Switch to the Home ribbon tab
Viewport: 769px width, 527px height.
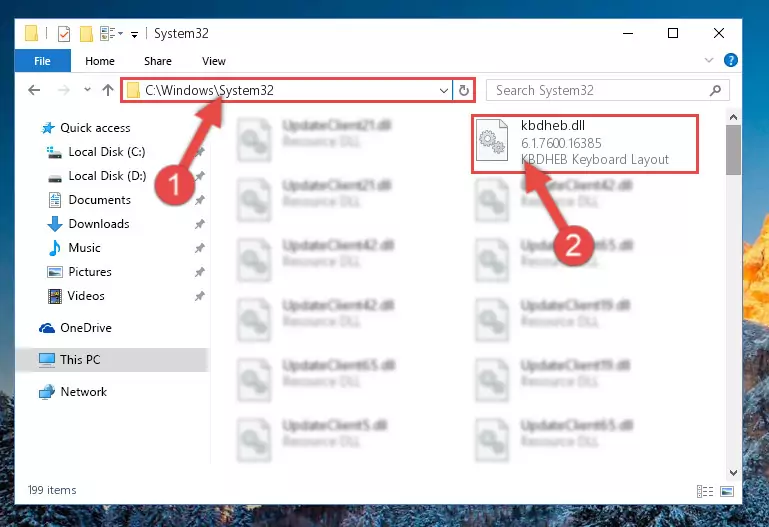tap(100, 61)
